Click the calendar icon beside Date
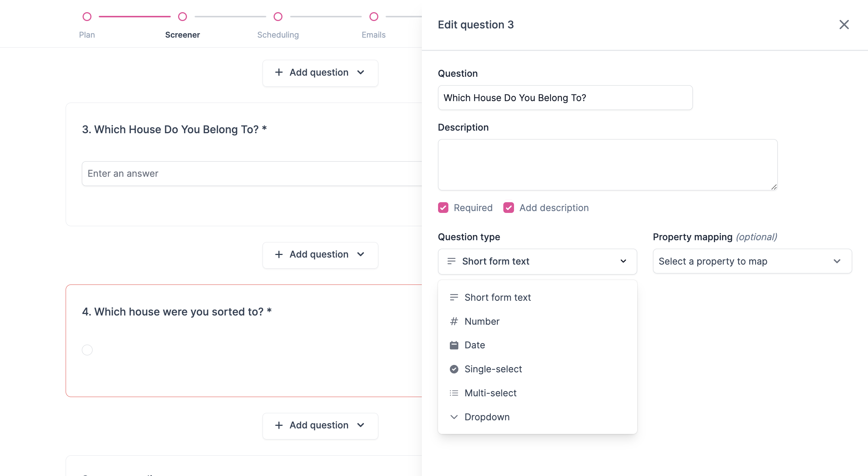Viewport: 868px width, 476px height. (454, 345)
